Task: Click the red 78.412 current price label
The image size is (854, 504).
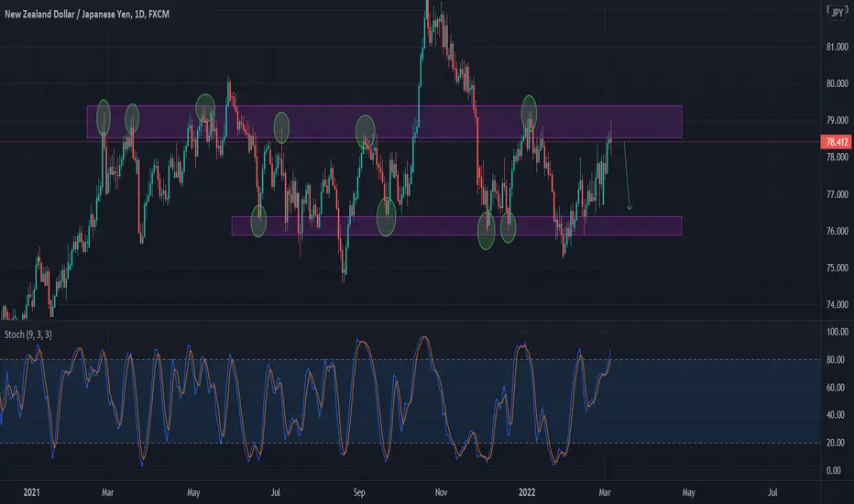Action: (836, 142)
